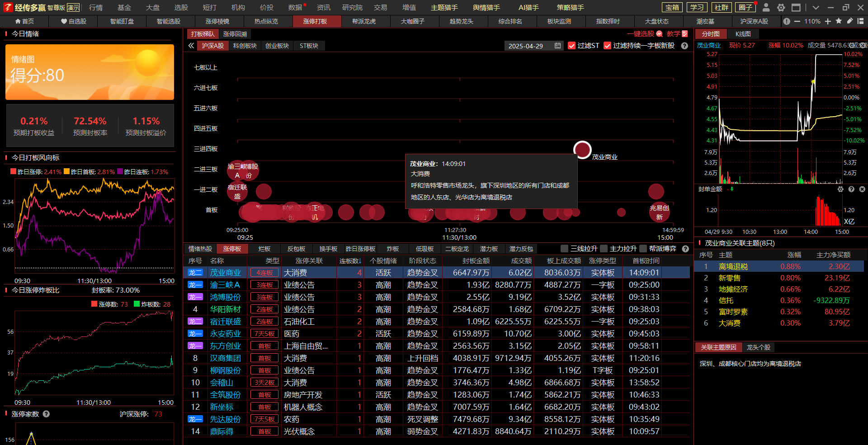The width and height of the screenshot is (868, 445).
Task: Select the 永安药业 stock name
Action: tap(226, 334)
